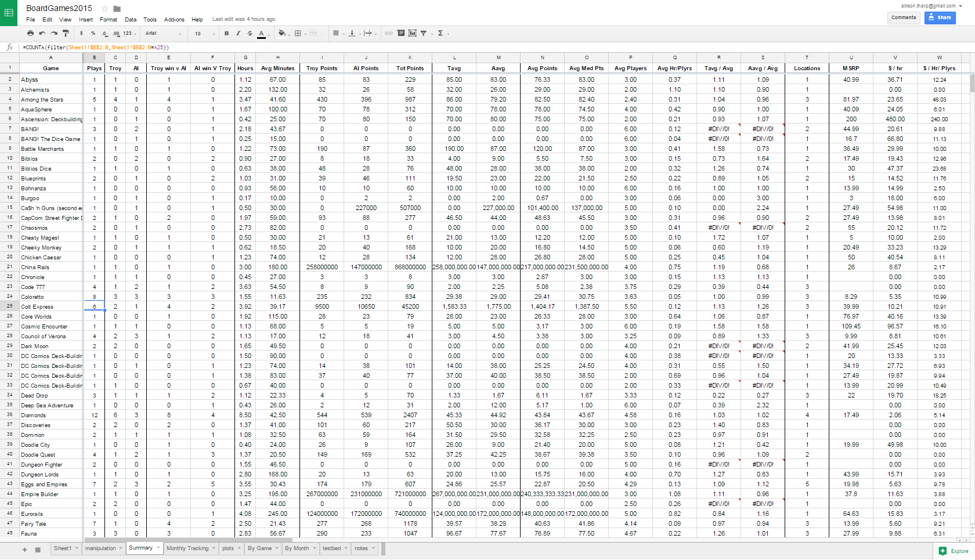The image size is (975, 560).
Task: Click the Insert chart icon
Action: pyautogui.click(x=412, y=33)
